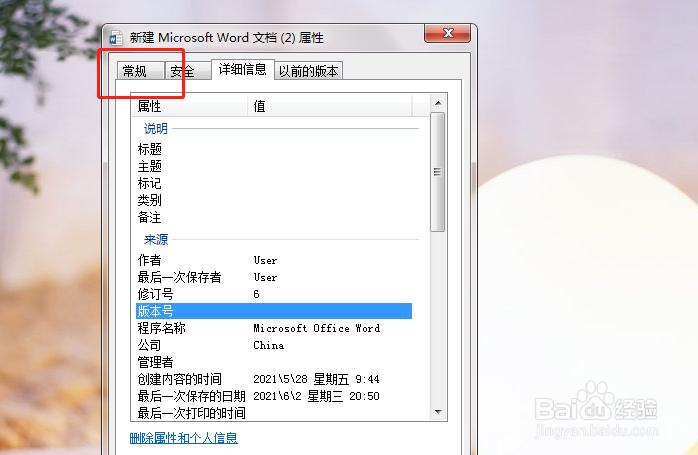Viewport: 698px width, 455px height.
Task: Click the Microsoft Office Word value
Action: [x=317, y=328]
